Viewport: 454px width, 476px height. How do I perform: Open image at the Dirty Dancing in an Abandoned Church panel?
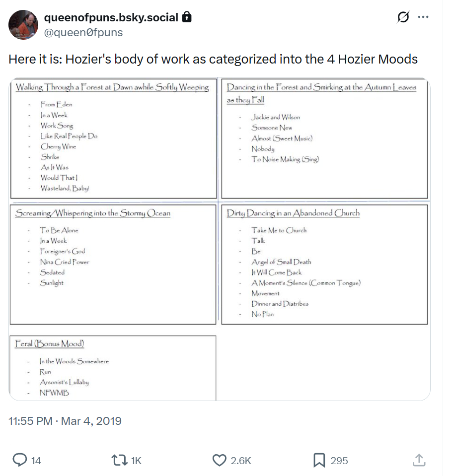pos(324,264)
